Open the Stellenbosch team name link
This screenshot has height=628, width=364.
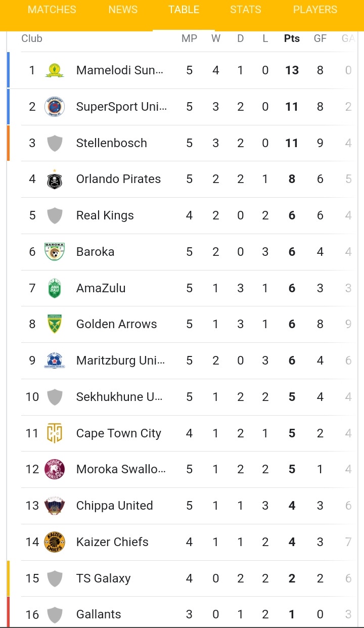coord(112,143)
